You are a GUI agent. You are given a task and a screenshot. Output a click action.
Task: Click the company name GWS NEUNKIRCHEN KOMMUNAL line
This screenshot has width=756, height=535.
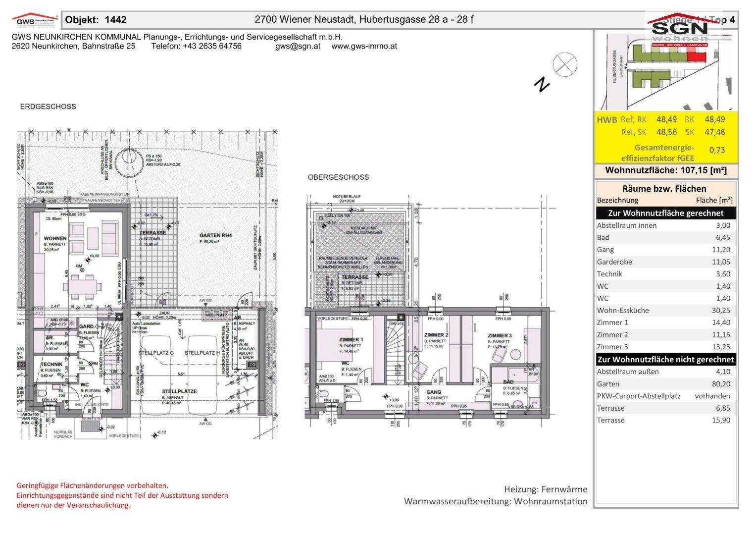coord(177,37)
